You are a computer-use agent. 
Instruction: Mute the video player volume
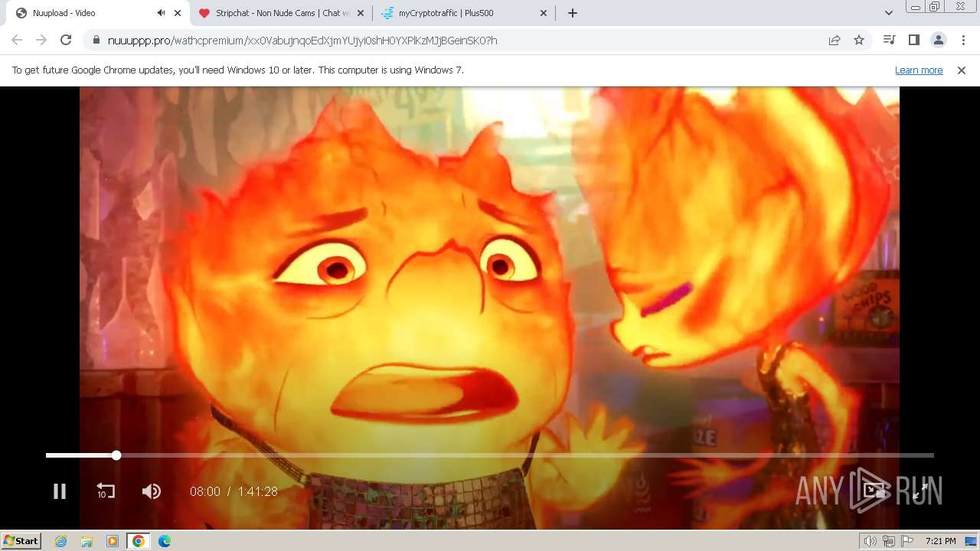coord(152,491)
